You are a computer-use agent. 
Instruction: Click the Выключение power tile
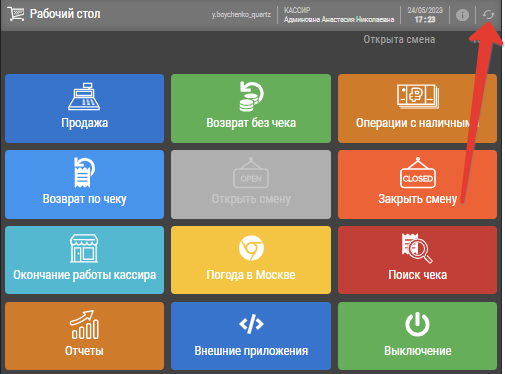[x=417, y=336]
